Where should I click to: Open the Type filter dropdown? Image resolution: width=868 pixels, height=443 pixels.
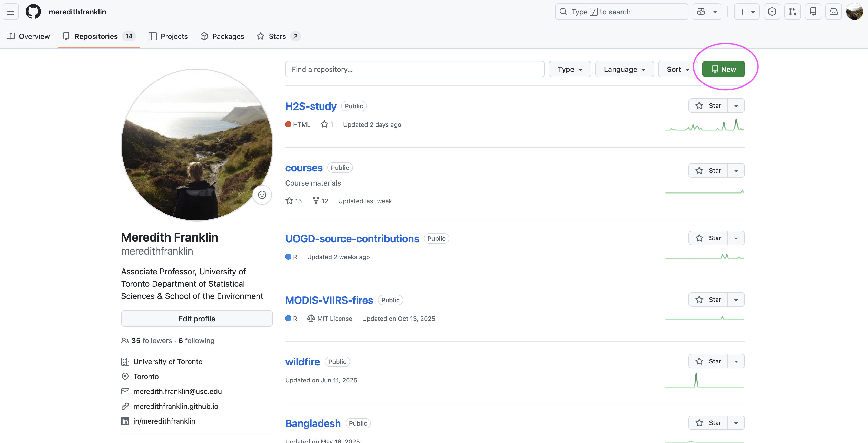tap(569, 69)
